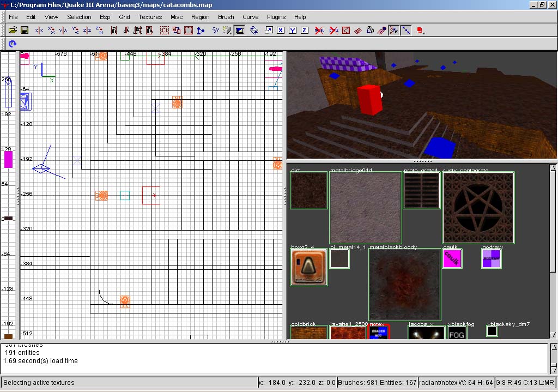Pick the pink caulk texture swatch
The height and width of the screenshot is (392, 558).
click(x=452, y=258)
